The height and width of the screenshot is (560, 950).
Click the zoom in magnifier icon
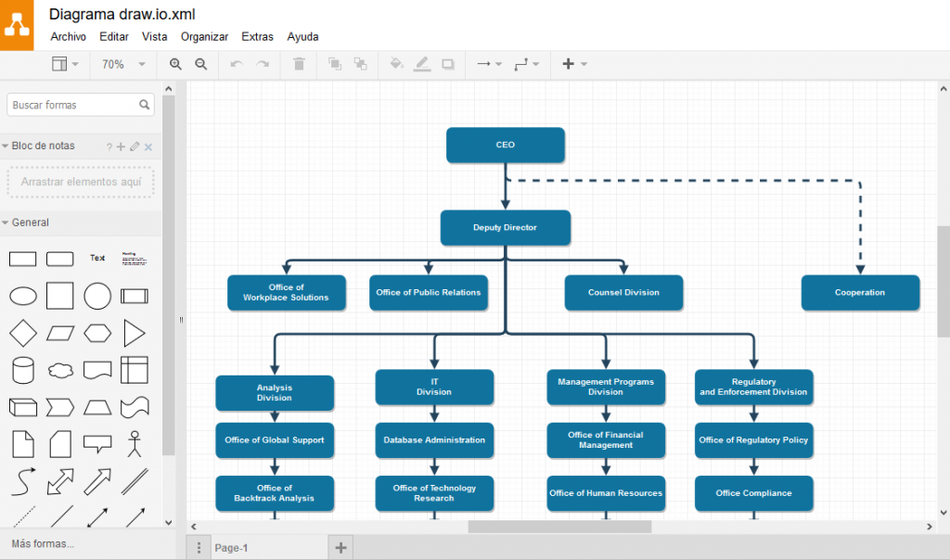pos(175,64)
